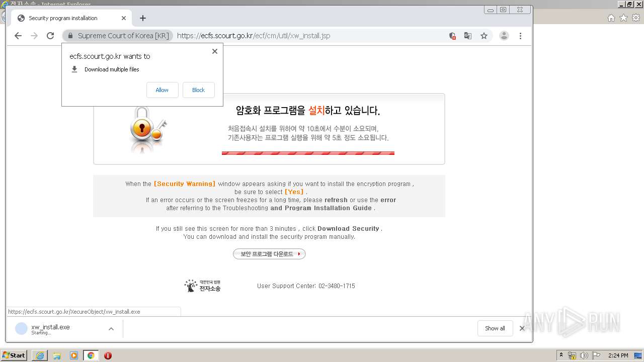Allow multiple file downloads

(x=162, y=90)
